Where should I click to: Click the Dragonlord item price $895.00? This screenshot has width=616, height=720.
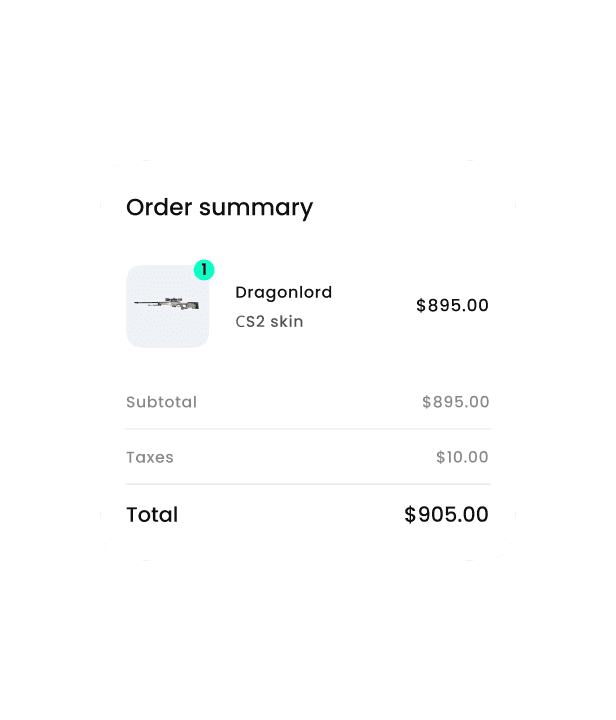point(452,306)
